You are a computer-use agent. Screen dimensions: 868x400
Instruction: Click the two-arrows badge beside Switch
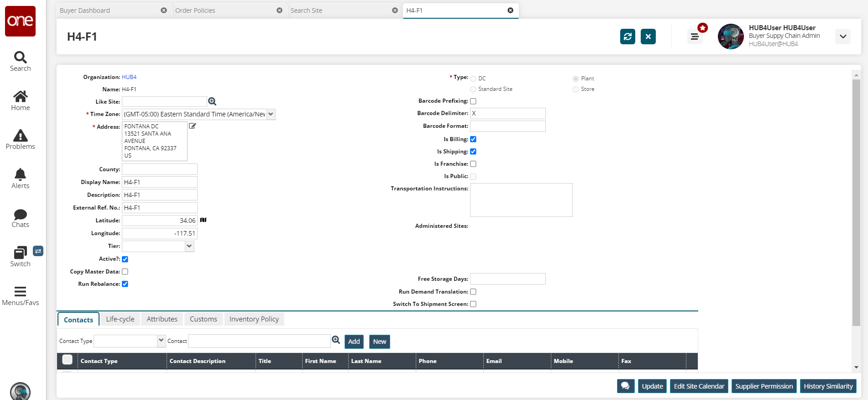[x=38, y=251]
